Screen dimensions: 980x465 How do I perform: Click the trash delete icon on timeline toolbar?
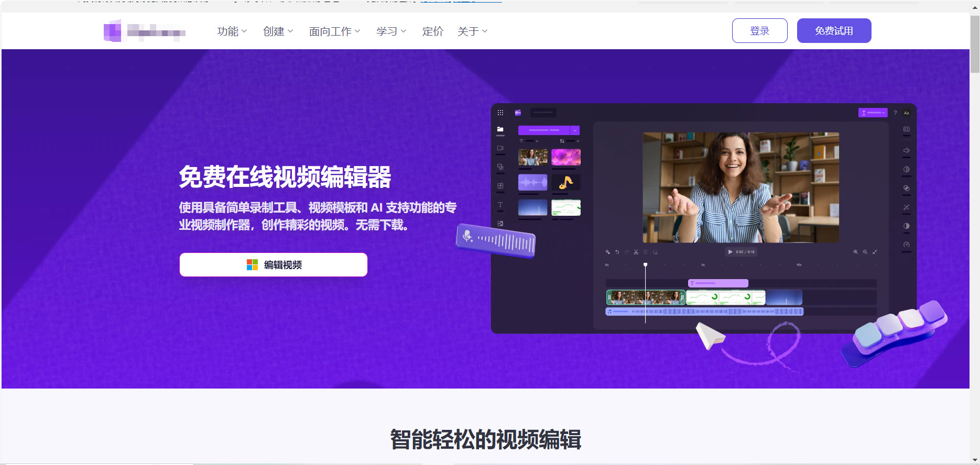click(x=646, y=252)
